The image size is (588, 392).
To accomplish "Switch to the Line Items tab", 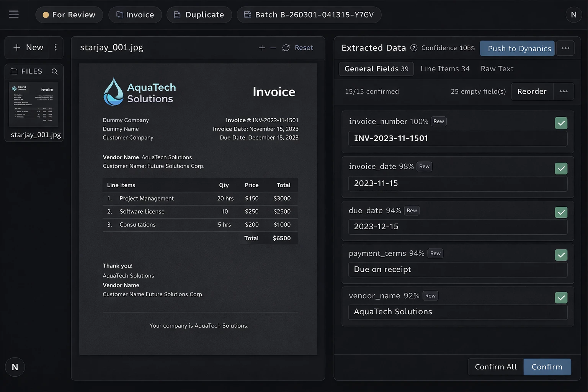I will tap(445, 69).
